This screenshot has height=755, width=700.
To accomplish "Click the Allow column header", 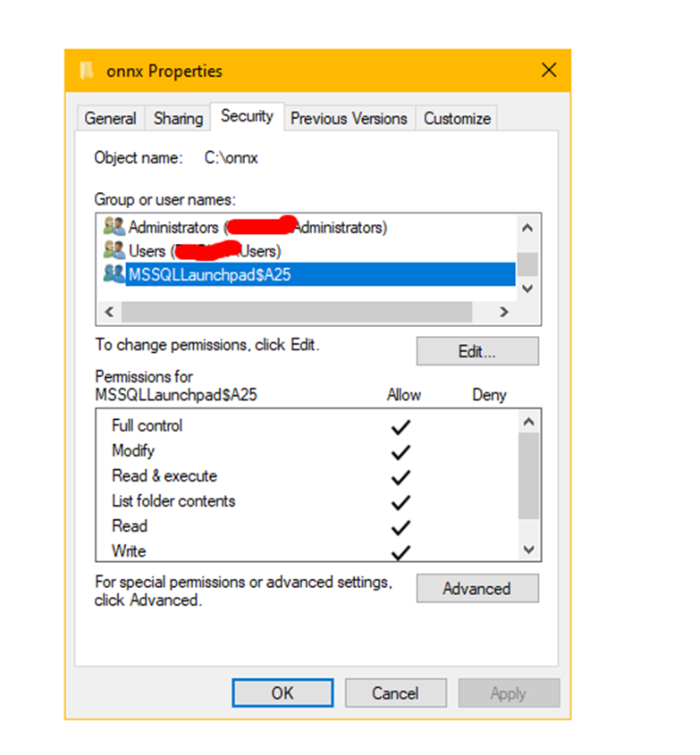I will [x=404, y=395].
